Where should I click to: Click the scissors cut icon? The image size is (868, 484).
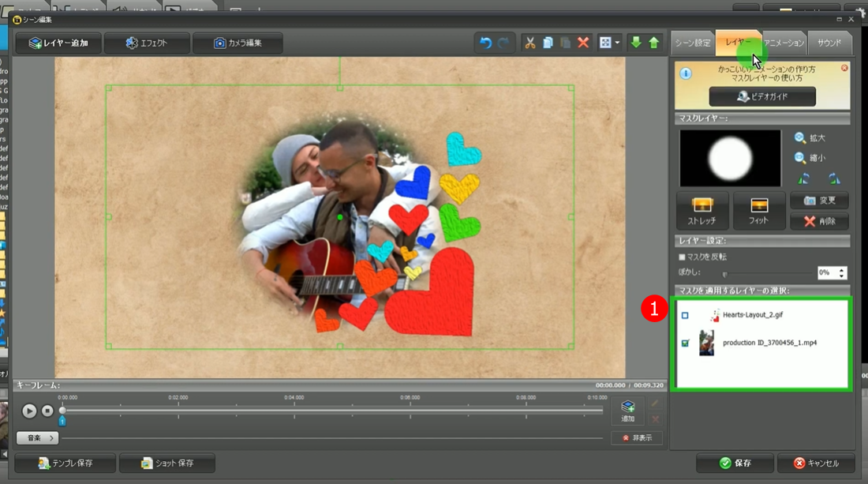(530, 43)
